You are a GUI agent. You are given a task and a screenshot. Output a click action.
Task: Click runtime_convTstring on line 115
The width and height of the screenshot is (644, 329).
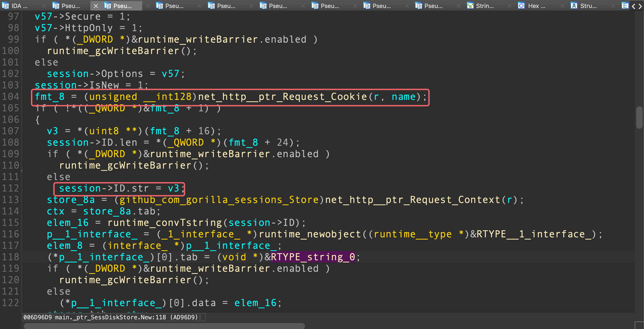tap(164, 223)
